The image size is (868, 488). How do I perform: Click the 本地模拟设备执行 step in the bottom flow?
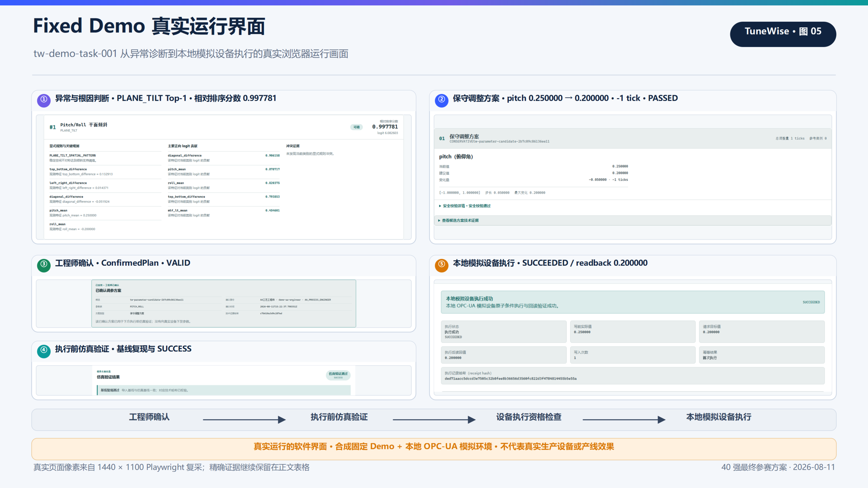coord(719,417)
